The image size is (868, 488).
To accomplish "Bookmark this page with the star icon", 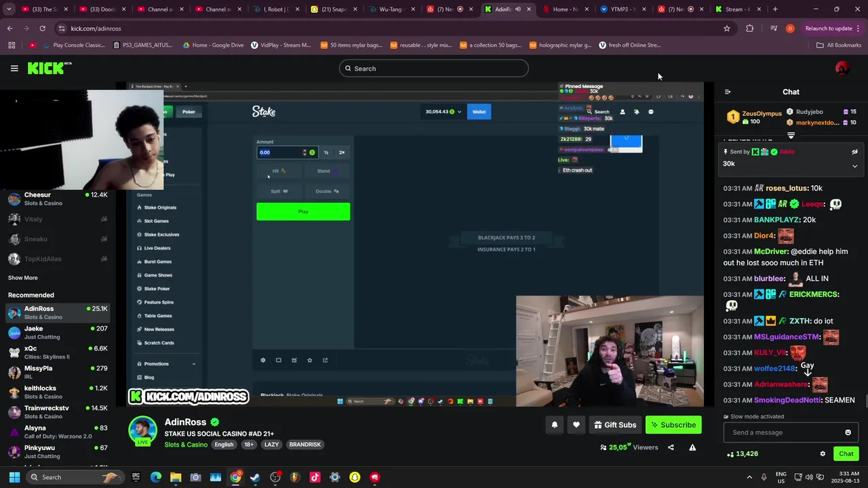I will 727,28.
